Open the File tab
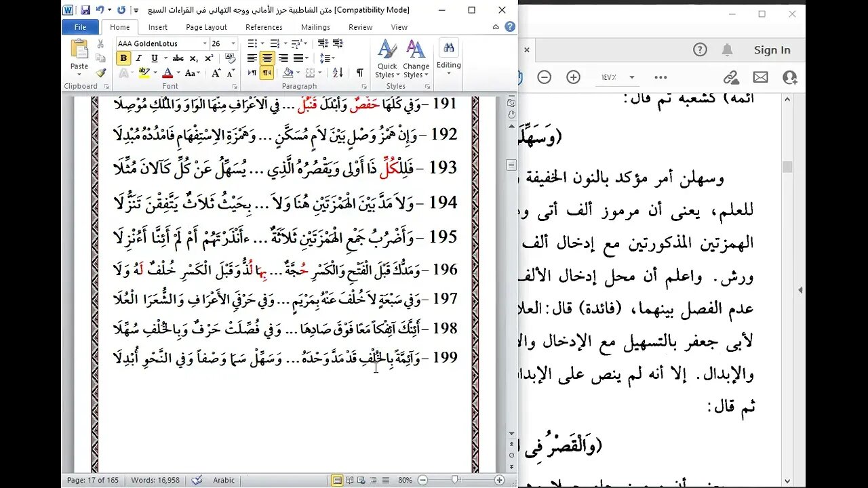Screen dimensions: 868x488 click(x=80, y=27)
